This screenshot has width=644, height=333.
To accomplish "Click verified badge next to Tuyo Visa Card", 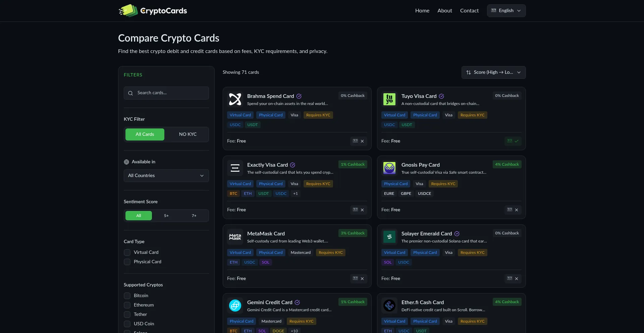I will pos(441,96).
